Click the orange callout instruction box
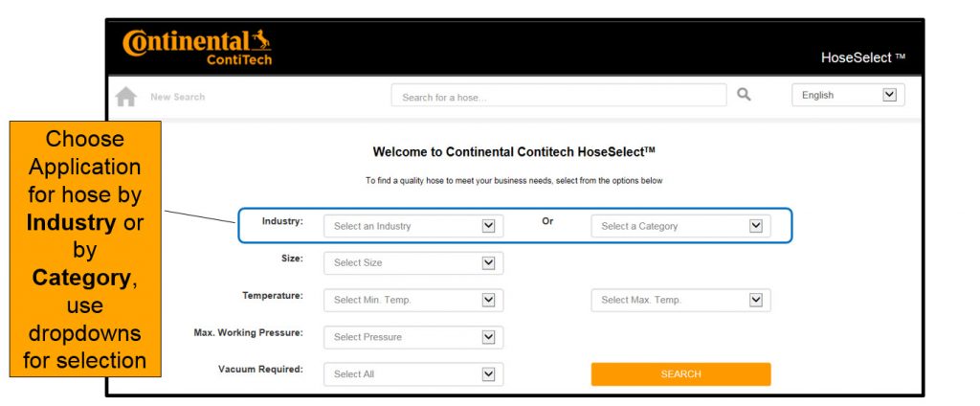Viewport: 980px width, 406px height. (85, 249)
